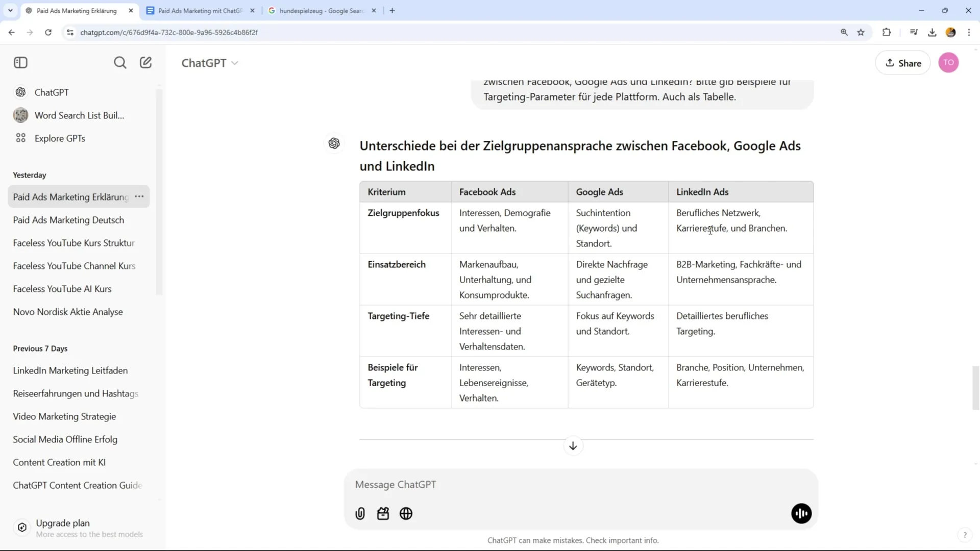Open Reiseerfahrungen und Hashtags chat

coord(79,393)
